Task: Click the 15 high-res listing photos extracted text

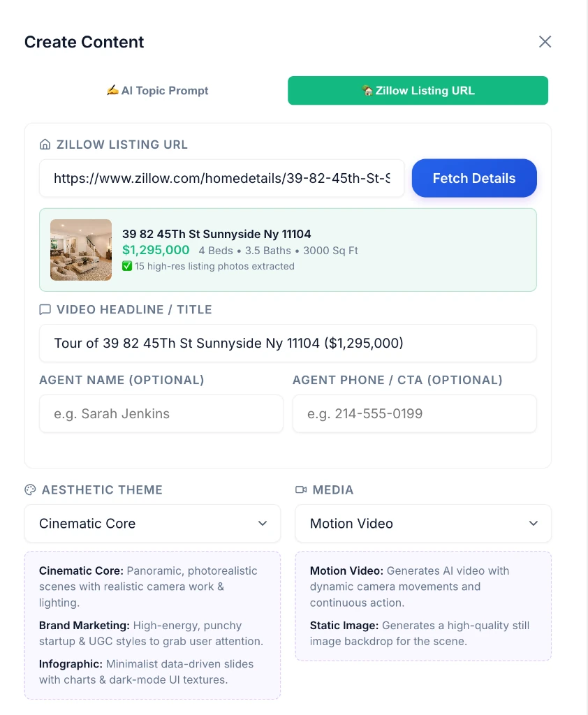Action: pyautogui.click(x=214, y=266)
